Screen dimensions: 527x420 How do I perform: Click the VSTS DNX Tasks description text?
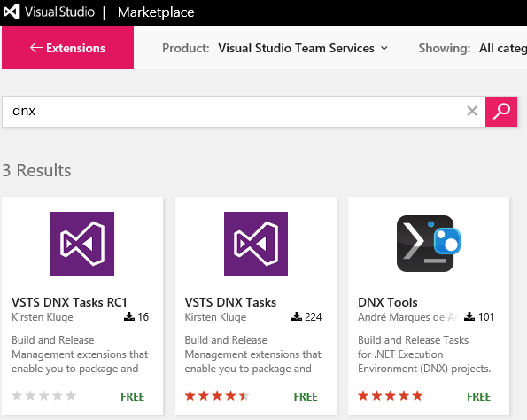pos(253,354)
